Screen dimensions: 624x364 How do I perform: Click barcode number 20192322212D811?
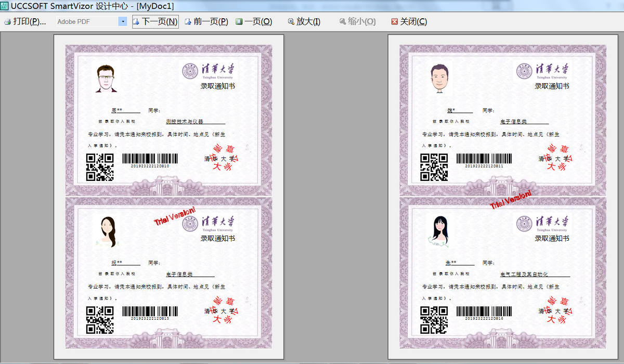point(484,166)
